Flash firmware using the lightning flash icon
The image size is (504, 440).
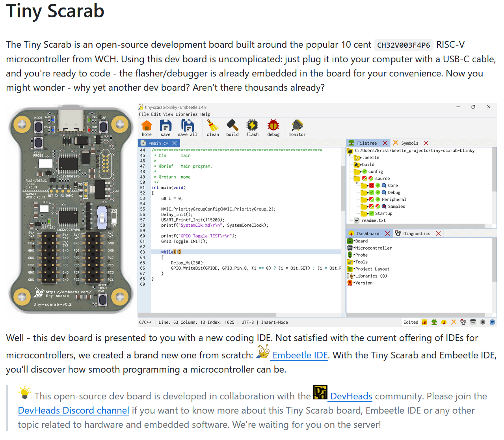click(252, 126)
